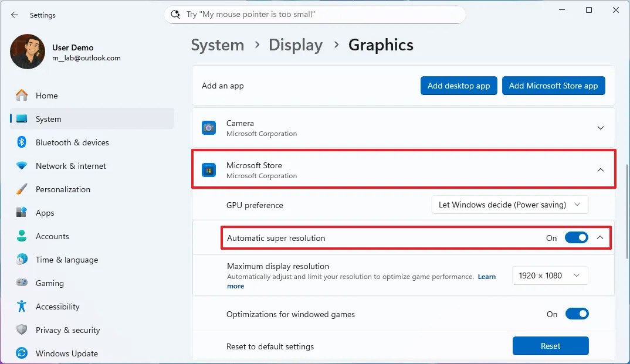
Task: Click Privacy & security label
Action: click(x=68, y=330)
